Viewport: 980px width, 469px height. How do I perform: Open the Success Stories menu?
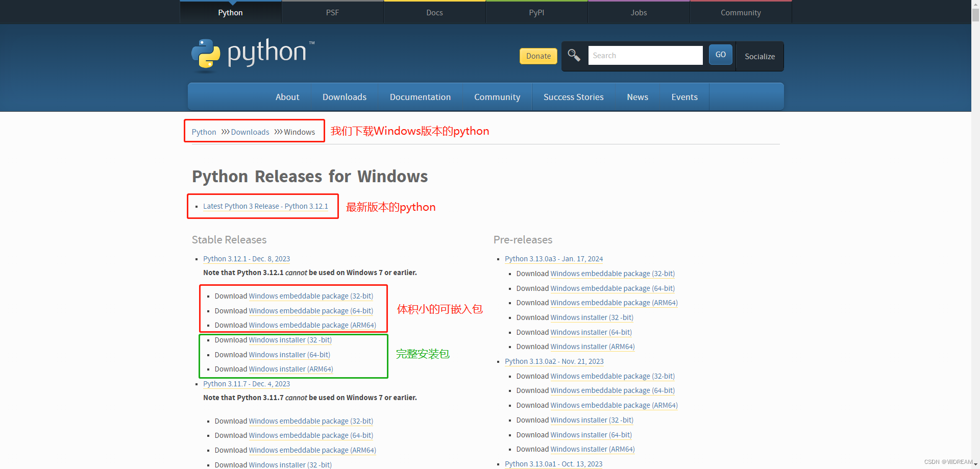pyautogui.click(x=573, y=97)
